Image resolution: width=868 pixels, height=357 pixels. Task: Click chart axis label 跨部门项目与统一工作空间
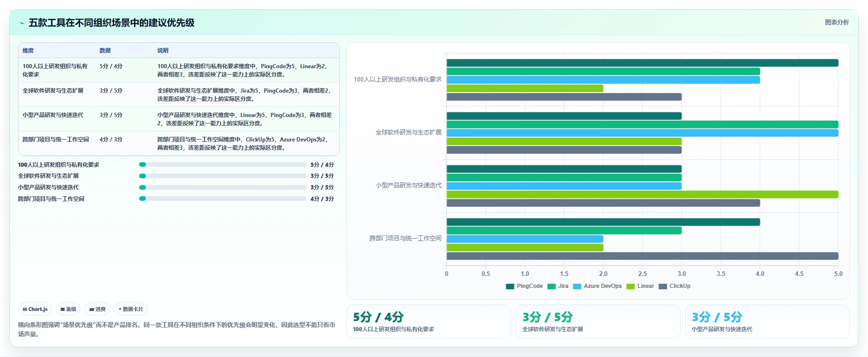[405, 239]
